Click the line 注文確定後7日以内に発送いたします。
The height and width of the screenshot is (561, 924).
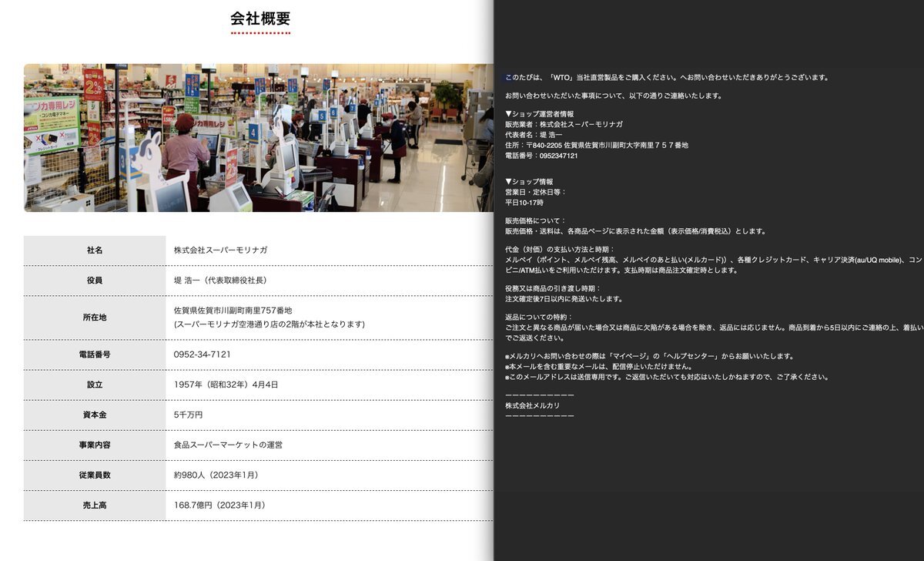pos(564,299)
